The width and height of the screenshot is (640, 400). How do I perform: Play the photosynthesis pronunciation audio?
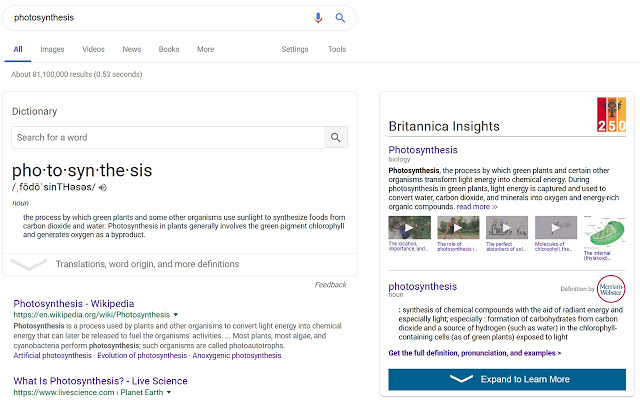[103, 187]
